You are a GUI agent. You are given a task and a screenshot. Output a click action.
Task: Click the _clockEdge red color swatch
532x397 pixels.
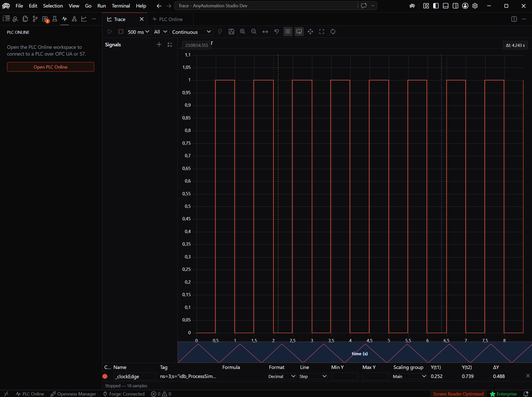(x=105, y=376)
